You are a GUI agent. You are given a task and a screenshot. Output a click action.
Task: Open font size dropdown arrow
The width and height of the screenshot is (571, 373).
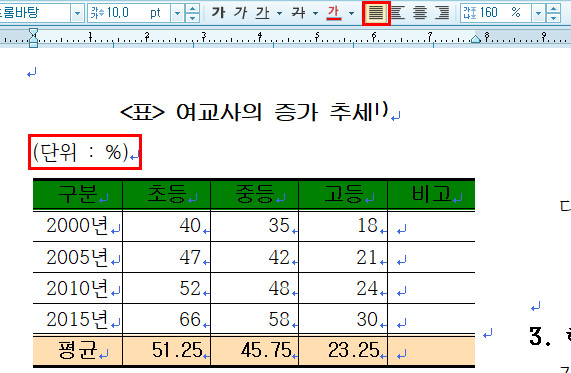[x=177, y=13]
